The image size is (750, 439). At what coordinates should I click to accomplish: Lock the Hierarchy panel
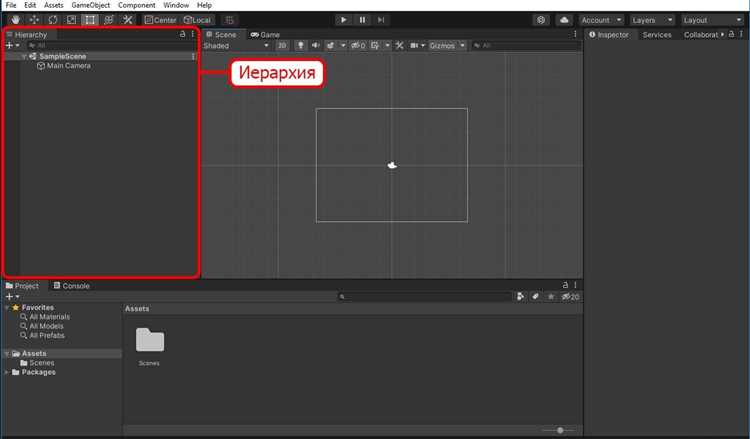click(182, 34)
